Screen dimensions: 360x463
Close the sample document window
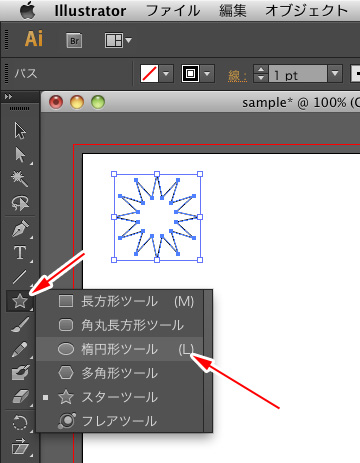(56, 102)
